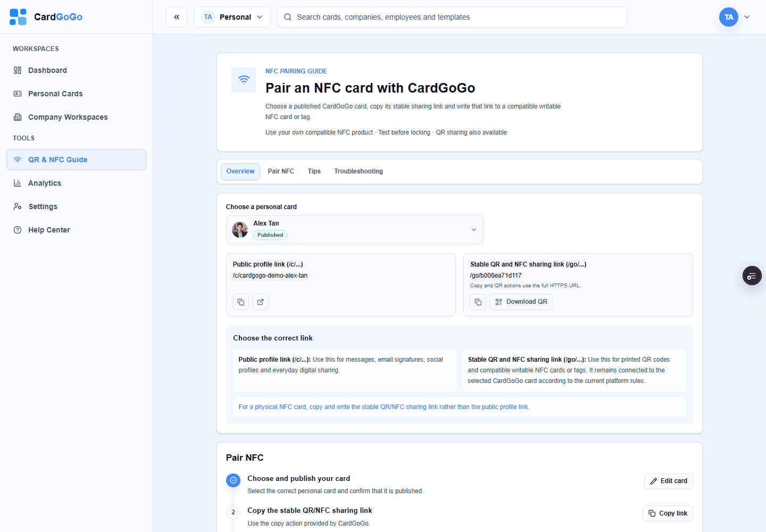The image size is (766, 532).
Task: Click the /c/cardgogo-demo-alex-tan link text
Action: pos(270,276)
